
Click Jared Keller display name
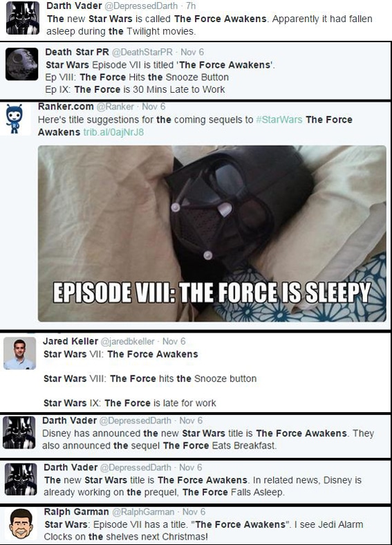[71, 342]
